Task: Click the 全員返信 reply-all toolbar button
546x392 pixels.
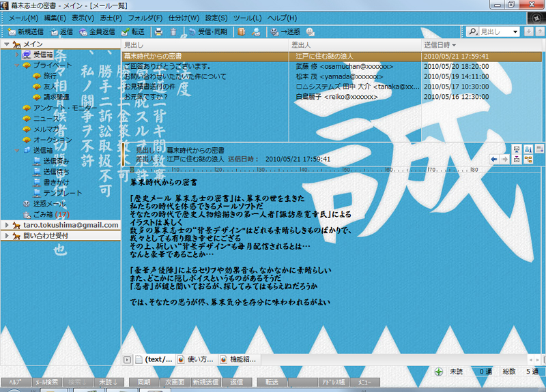Action: pyautogui.click(x=97, y=32)
